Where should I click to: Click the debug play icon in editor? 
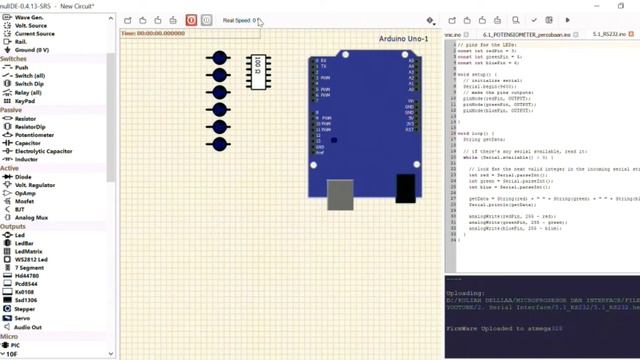[x=567, y=20]
